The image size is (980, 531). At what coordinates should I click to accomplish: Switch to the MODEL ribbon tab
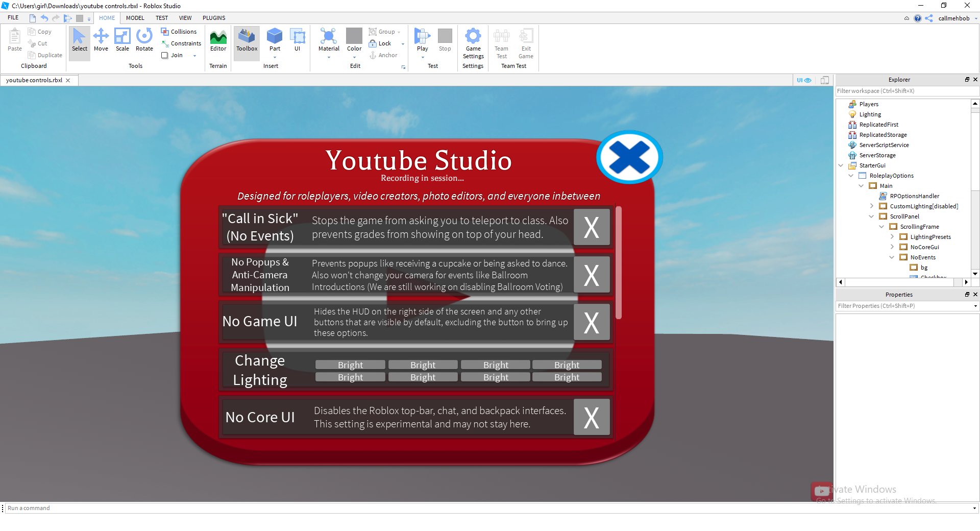135,18
